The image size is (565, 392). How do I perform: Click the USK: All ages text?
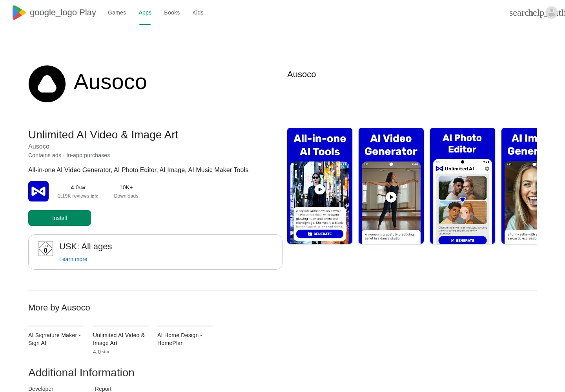click(86, 246)
